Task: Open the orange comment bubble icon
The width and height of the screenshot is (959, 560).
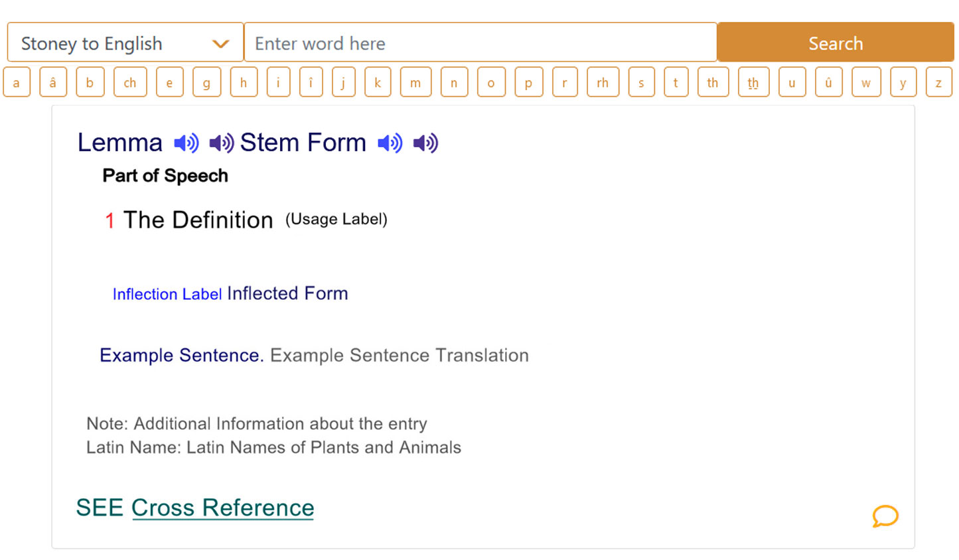Action: click(885, 516)
